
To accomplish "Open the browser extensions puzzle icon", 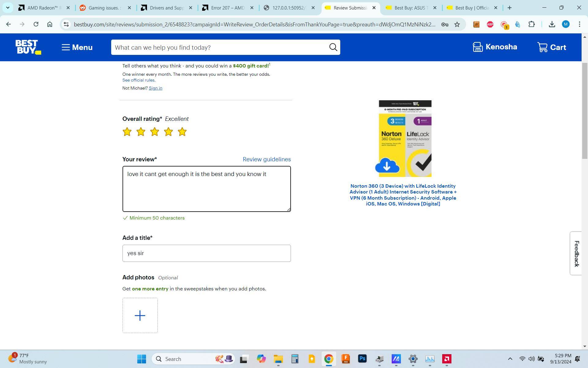I will pos(532,24).
